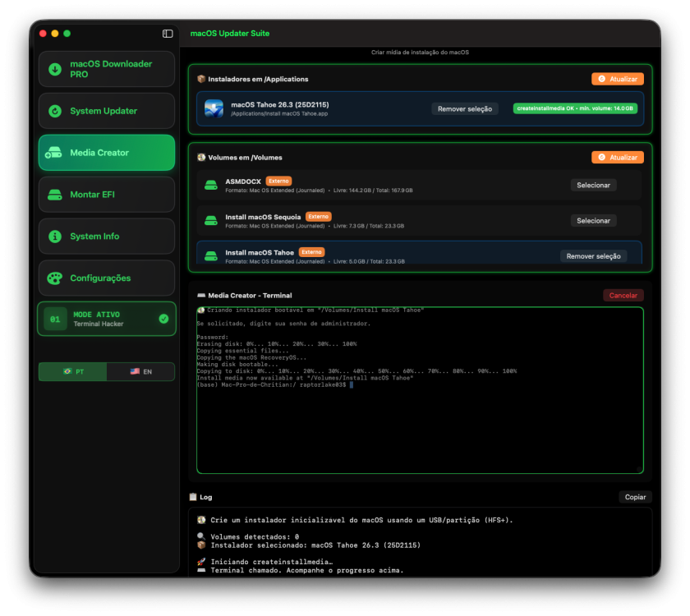Select the ASMDOCX volume
The width and height of the screenshot is (690, 616).
click(593, 186)
